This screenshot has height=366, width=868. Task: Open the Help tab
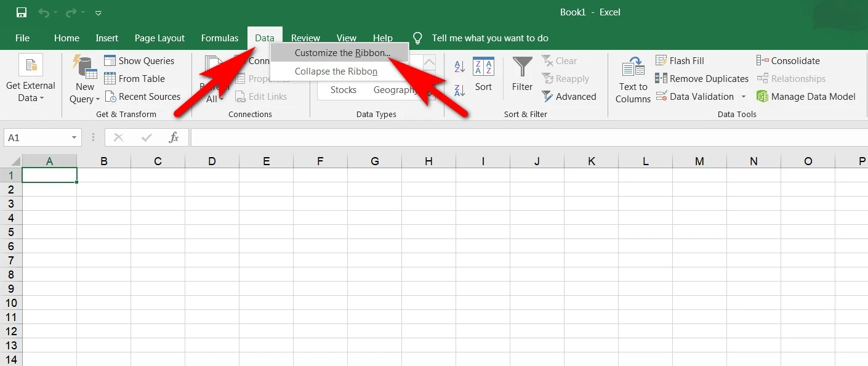point(383,38)
